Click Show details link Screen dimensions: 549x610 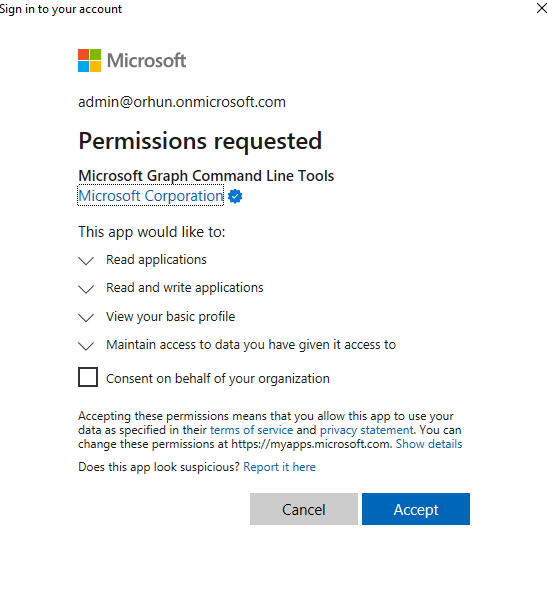(x=429, y=444)
